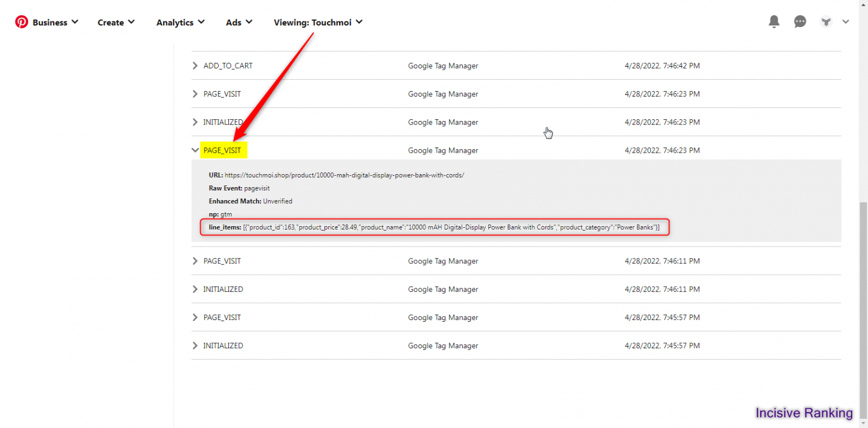Click the Touchmoi profile avatar icon
This screenshot has height=428, width=868.
pos(826,21)
